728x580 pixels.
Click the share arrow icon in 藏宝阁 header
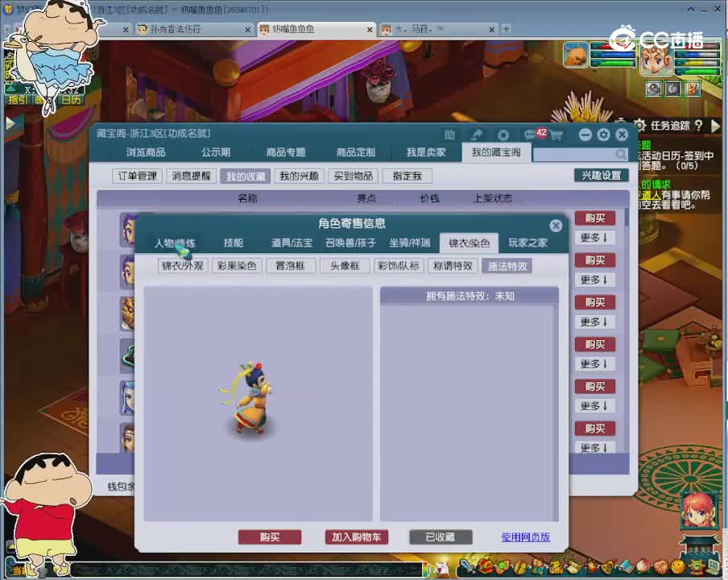pyautogui.click(x=477, y=135)
